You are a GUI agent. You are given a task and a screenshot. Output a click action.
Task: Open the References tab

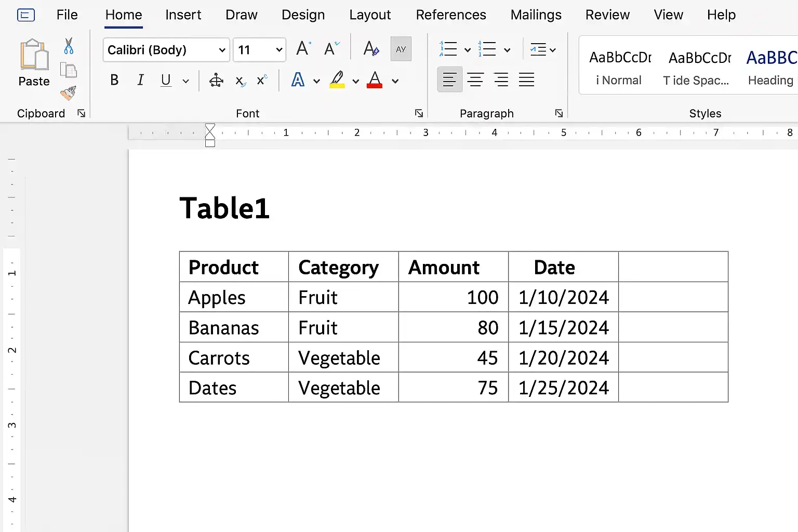point(450,15)
